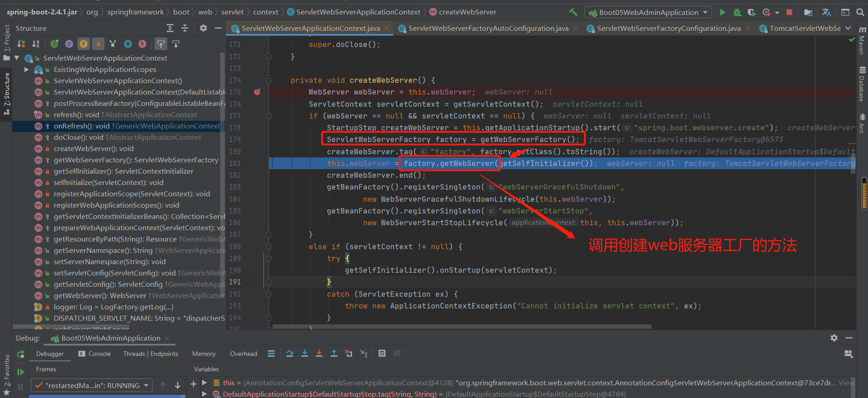Screen dimensions: 868x398
Task: Select selfInitialize(ServletContext) in the Structure tree
Action: (108, 182)
